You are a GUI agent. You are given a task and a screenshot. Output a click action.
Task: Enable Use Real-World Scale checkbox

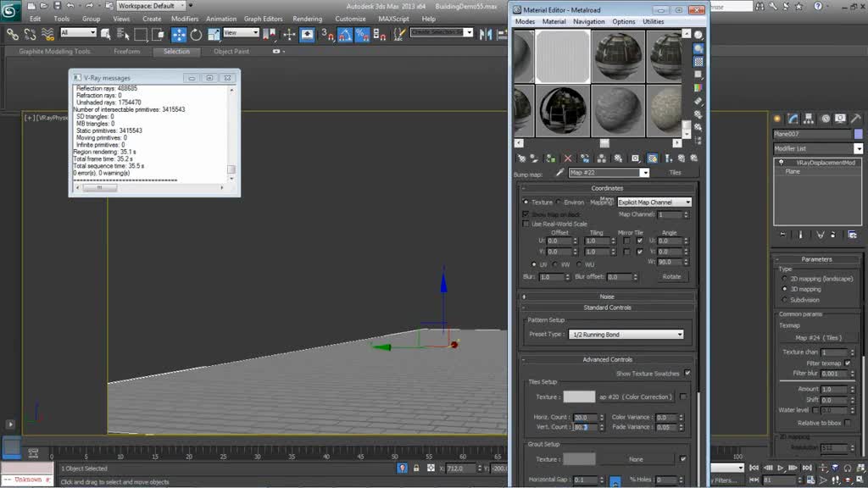click(x=526, y=224)
